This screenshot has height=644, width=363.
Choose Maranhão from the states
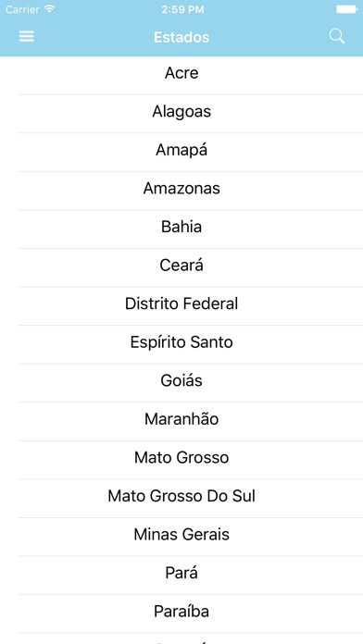pyautogui.click(x=181, y=421)
